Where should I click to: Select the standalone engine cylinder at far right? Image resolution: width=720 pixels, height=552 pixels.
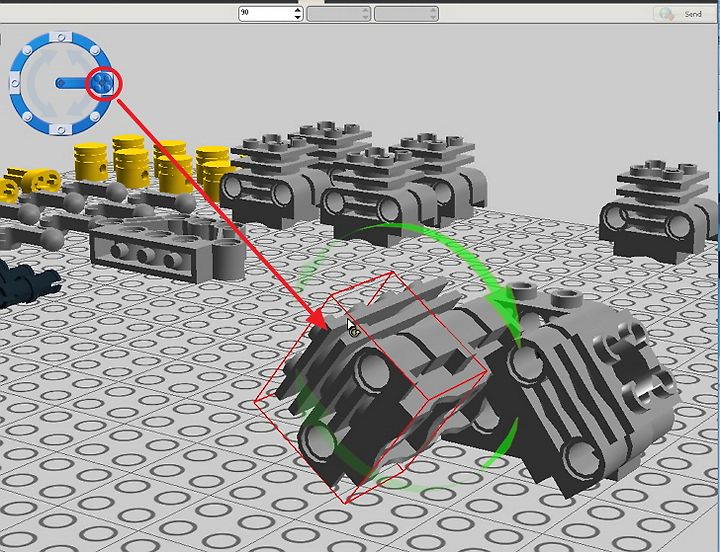pyautogui.click(x=660, y=211)
